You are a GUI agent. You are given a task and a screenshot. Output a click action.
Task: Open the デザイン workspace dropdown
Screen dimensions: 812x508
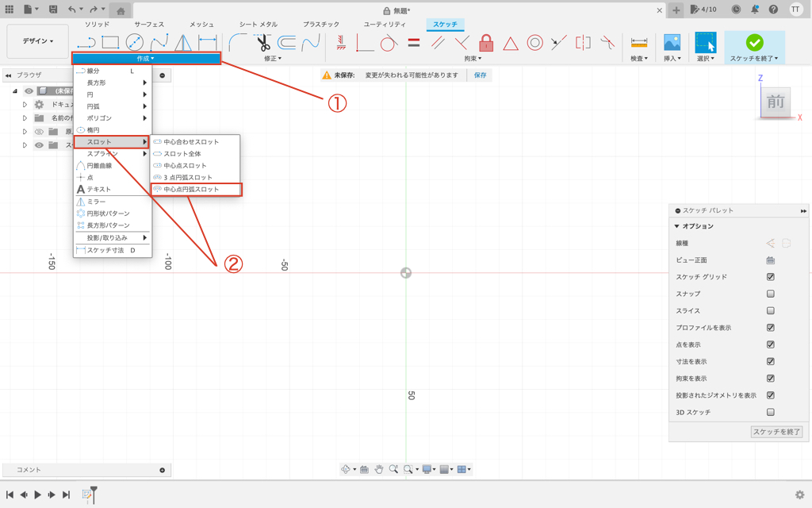[x=37, y=41]
